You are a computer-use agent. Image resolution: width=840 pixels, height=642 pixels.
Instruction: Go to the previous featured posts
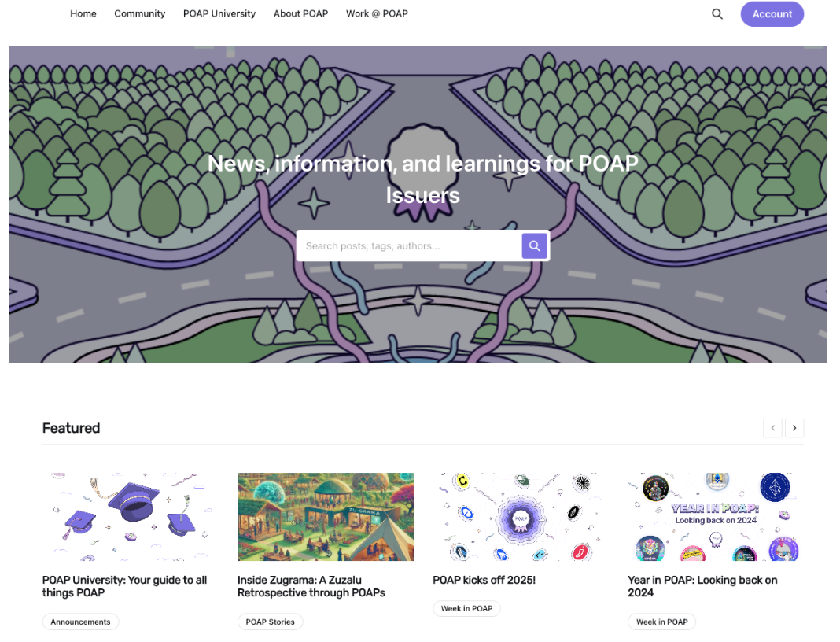(772, 428)
